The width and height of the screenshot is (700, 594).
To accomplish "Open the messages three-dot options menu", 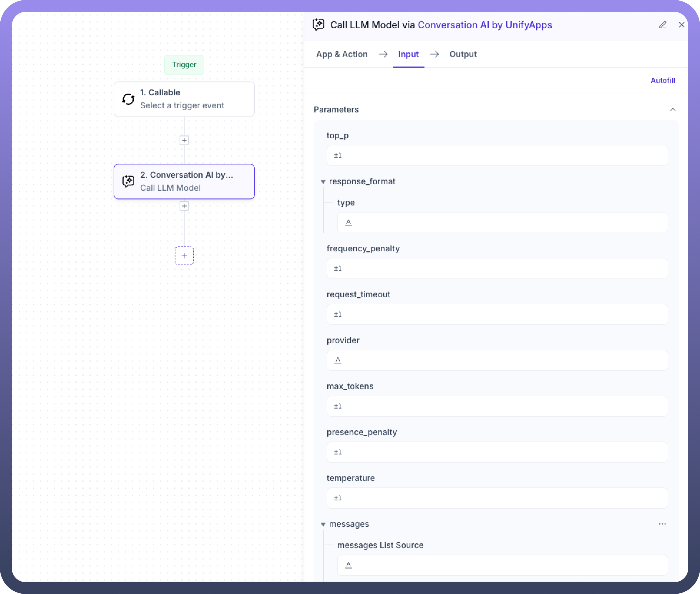I will pyautogui.click(x=662, y=524).
